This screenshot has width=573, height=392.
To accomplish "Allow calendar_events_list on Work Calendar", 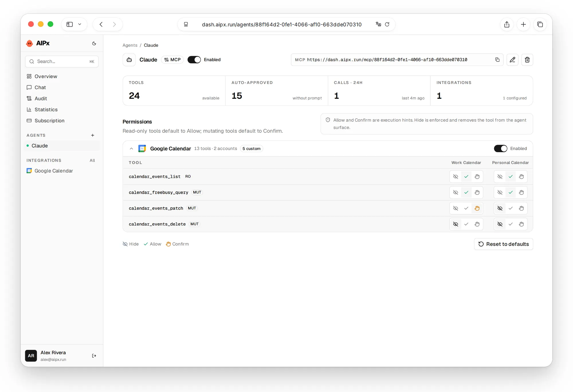I will [x=466, y=177].
